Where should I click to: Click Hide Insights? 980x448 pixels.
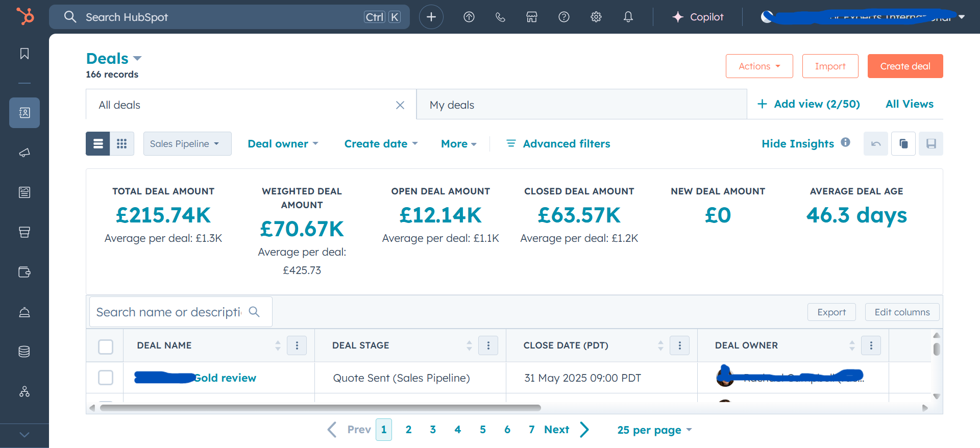coord(798,144)
